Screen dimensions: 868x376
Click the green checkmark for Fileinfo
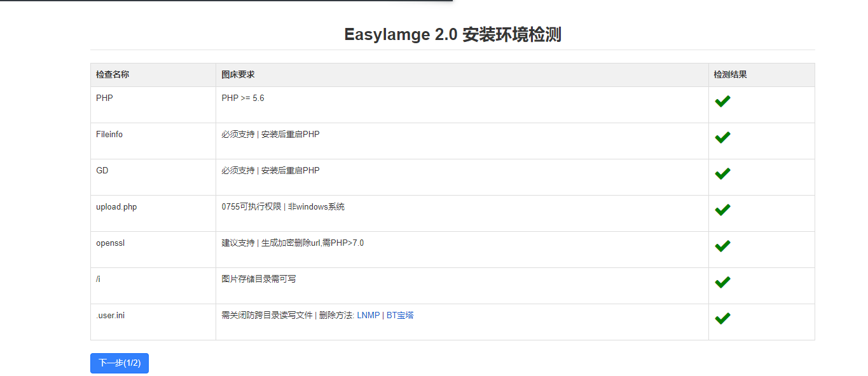(x=722, y=137)
